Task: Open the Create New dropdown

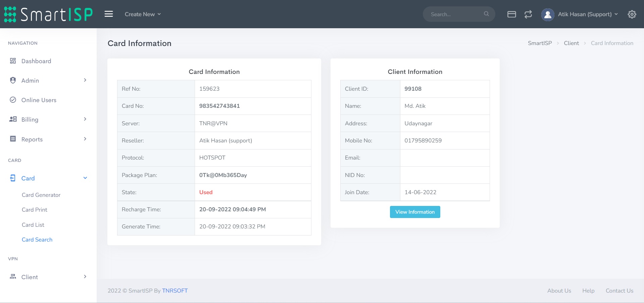Action: click(x=143, y=14)
